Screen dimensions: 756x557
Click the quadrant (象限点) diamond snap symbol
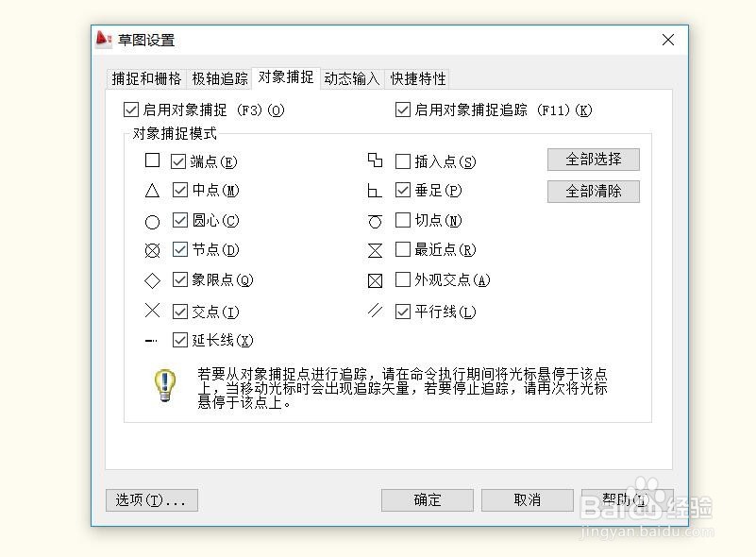(152, 280)
